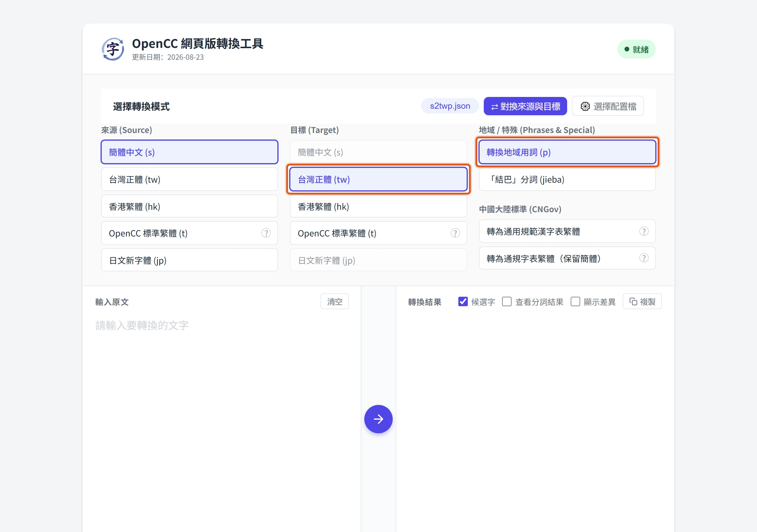Select 轉為通用規範漢字表繁體 option

pyautogui.click(x=567, y=231)
